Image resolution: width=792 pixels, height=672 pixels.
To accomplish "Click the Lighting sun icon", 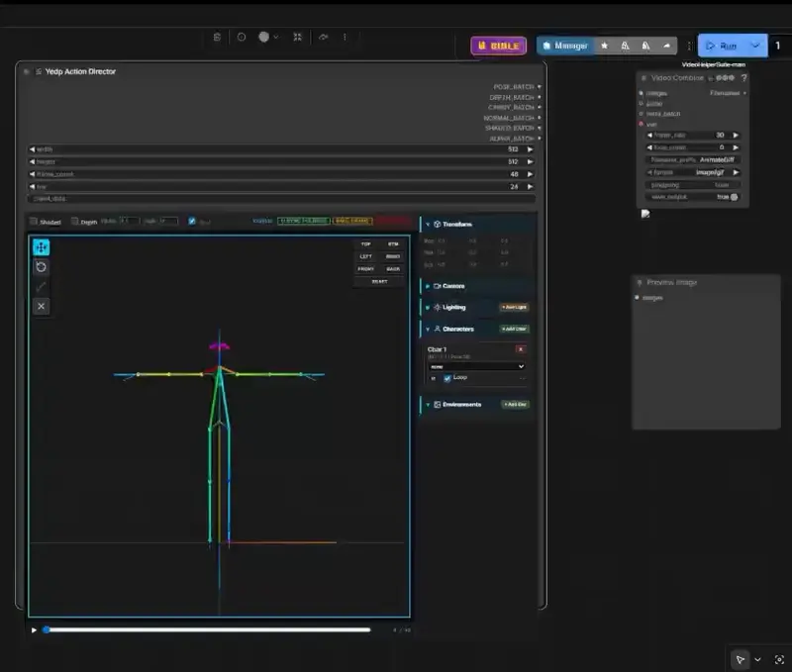I will [x=437, y=307].
